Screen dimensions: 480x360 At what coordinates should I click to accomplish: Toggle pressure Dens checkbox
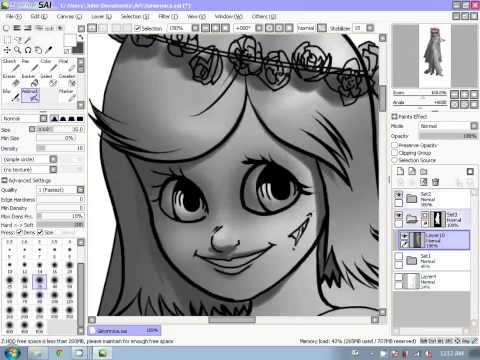click(19, 232)
